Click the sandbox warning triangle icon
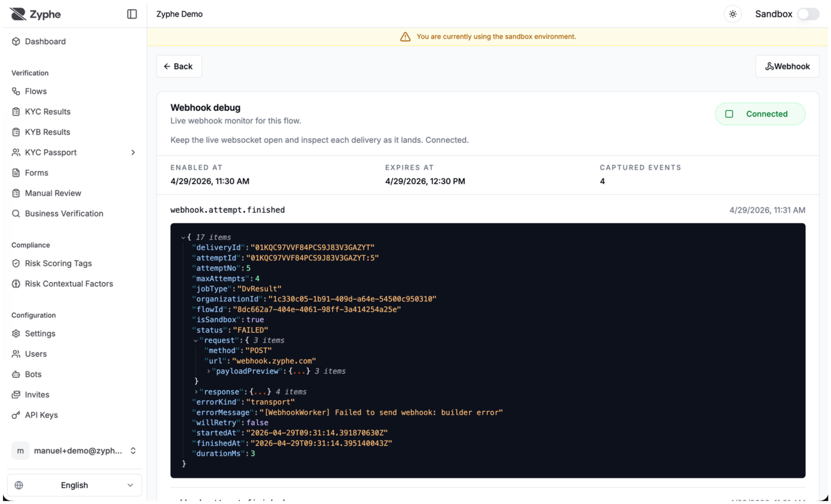The height and width of the screenshot is (504, 831). [405, 37]
